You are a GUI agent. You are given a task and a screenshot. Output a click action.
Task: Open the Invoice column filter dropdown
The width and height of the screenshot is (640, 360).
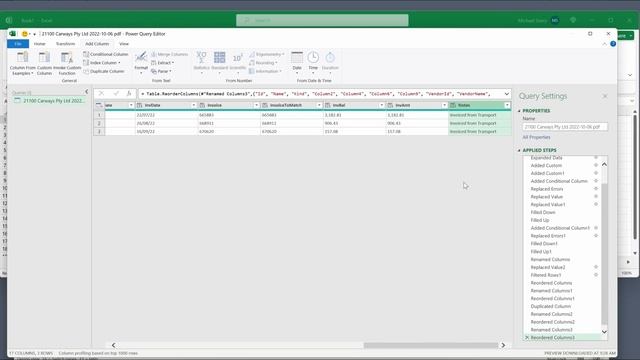click(x=256, y=105)
